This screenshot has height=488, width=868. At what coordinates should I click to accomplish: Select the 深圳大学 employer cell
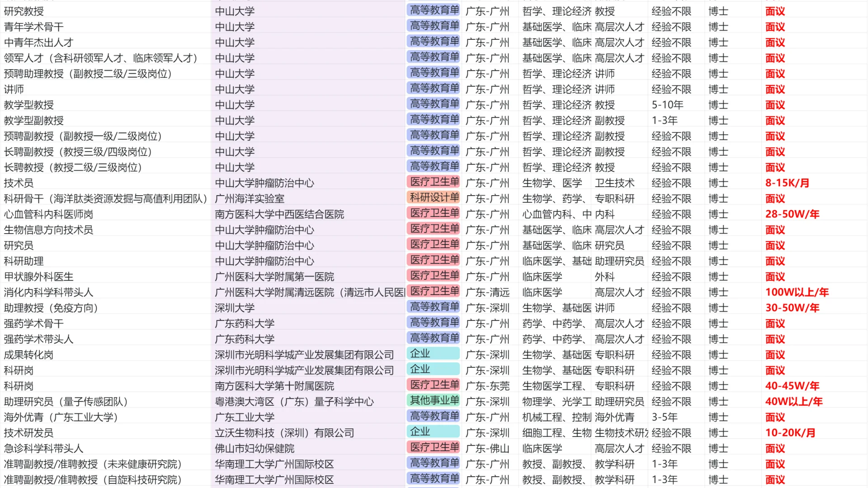(235, 308)
